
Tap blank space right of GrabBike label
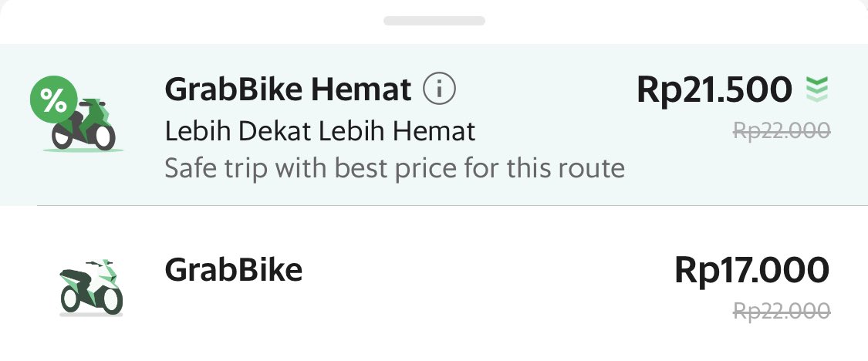pos(487,271)
